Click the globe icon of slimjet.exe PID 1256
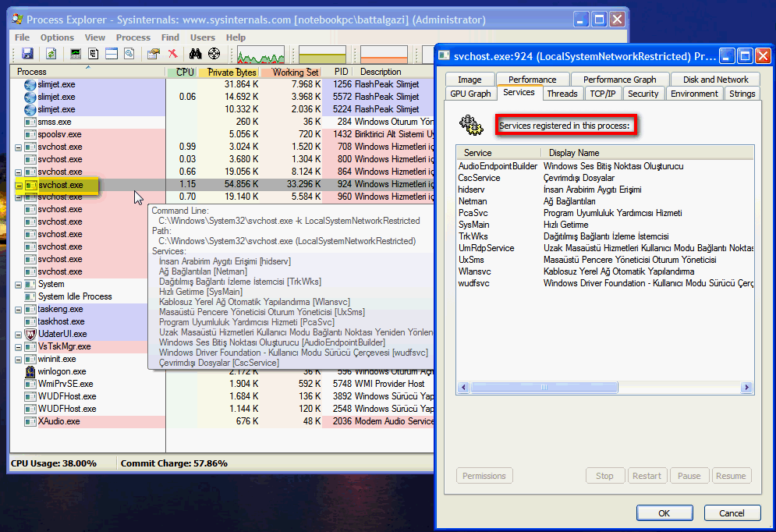 pos(30,84)
